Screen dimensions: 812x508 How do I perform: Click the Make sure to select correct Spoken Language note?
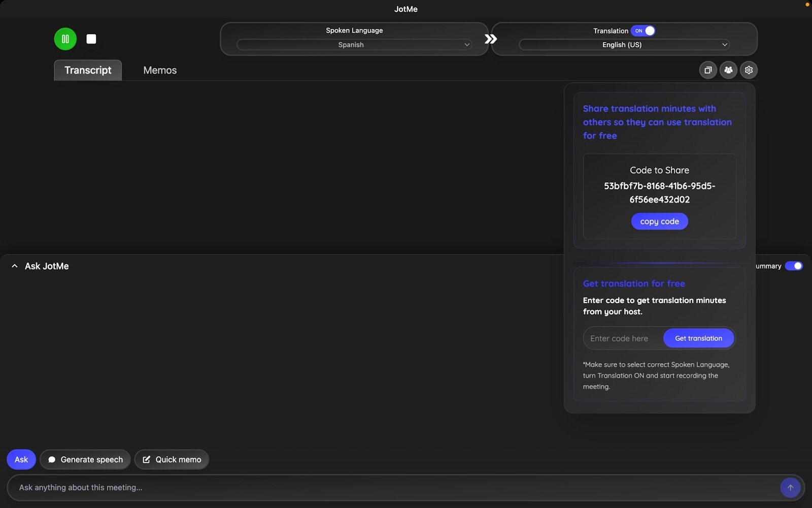click(656, 375)
